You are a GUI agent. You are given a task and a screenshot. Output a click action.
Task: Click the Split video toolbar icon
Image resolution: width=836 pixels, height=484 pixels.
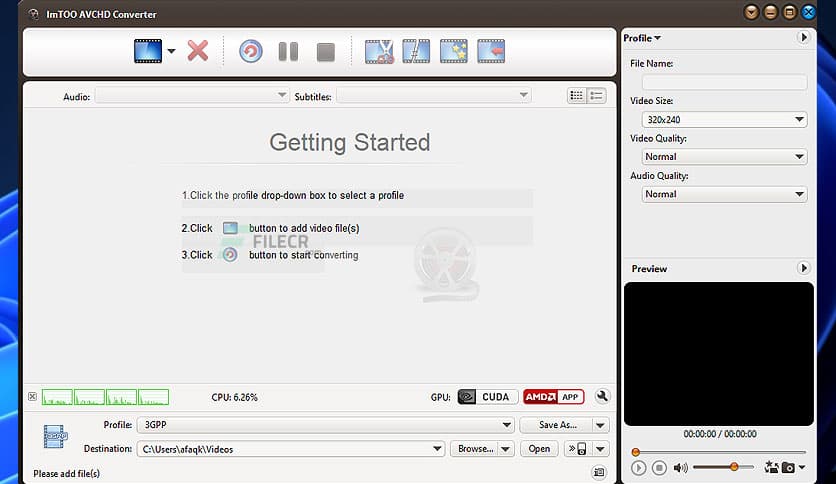[416, 52]
